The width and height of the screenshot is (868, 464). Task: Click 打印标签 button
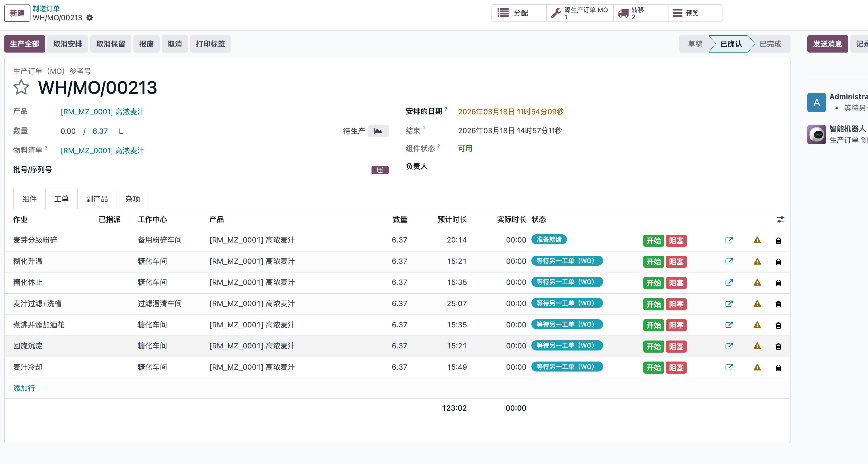pos(211,44)
